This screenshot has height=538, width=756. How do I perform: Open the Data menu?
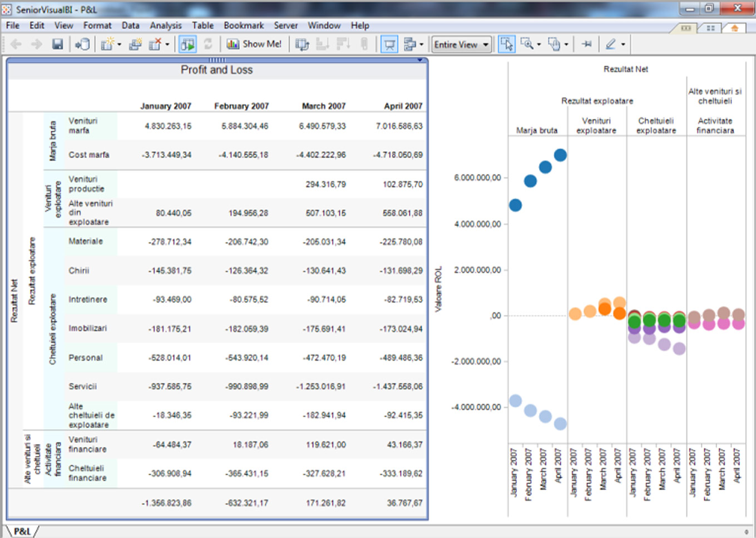[131, 26]
